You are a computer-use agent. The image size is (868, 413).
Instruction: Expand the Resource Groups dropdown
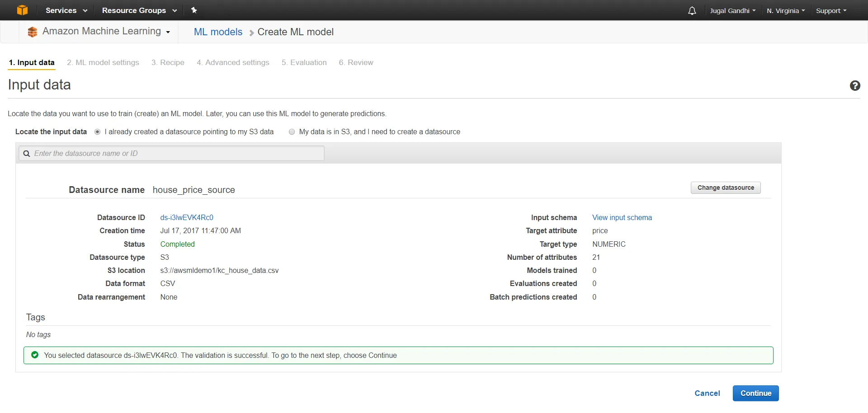click(139, 10)
